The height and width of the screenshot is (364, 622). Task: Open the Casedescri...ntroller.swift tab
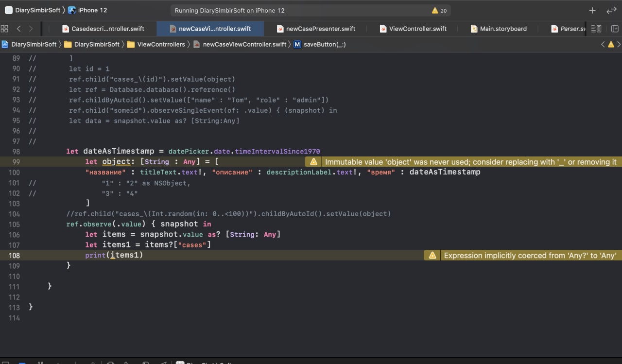pyautogui.click(x=107, y=29)
